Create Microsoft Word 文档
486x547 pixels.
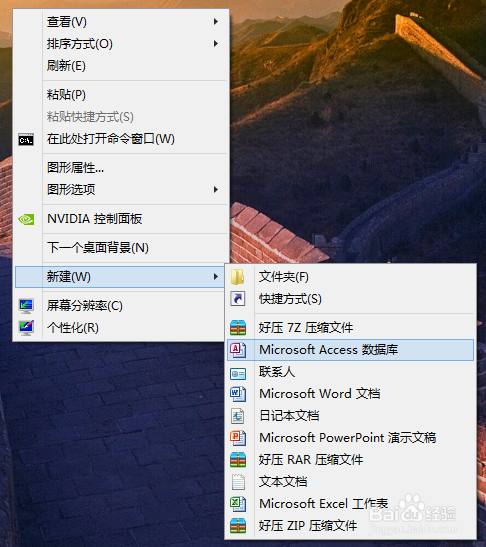point(350,394)
